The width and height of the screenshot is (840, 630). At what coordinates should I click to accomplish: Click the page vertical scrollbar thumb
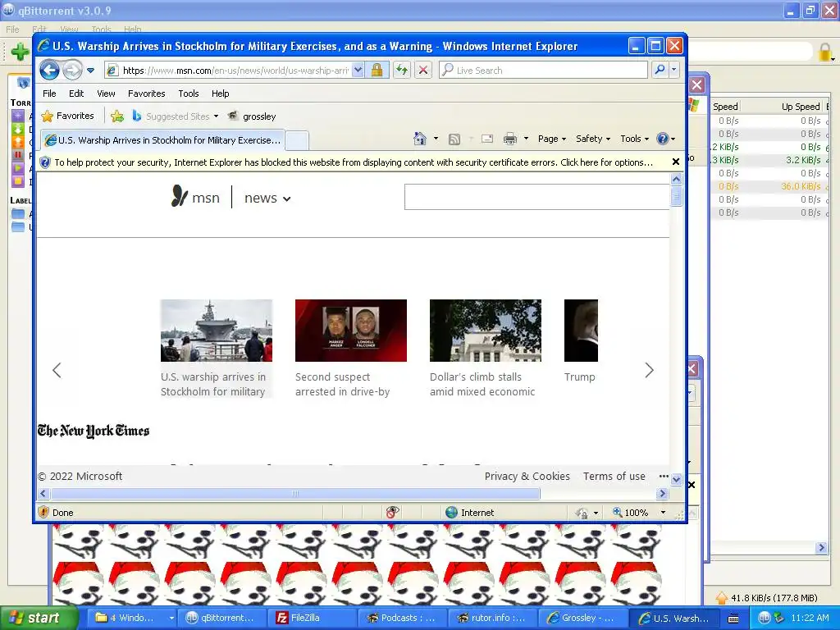pyautogui.click(x=676, y=197)
